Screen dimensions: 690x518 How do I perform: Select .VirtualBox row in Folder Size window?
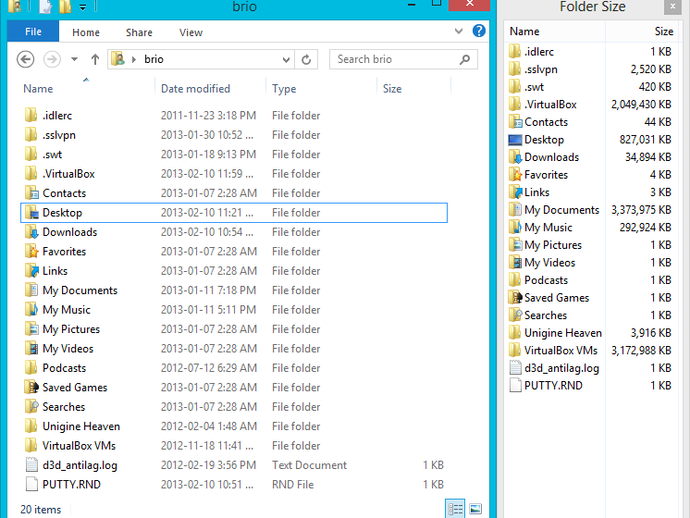click(x=590, y=104)
